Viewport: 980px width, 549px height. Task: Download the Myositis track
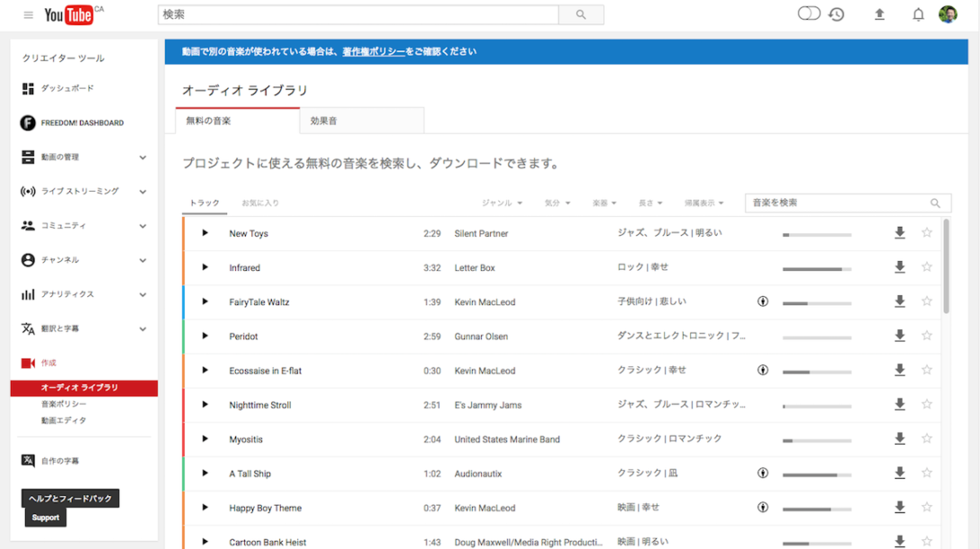click(899, 439)
